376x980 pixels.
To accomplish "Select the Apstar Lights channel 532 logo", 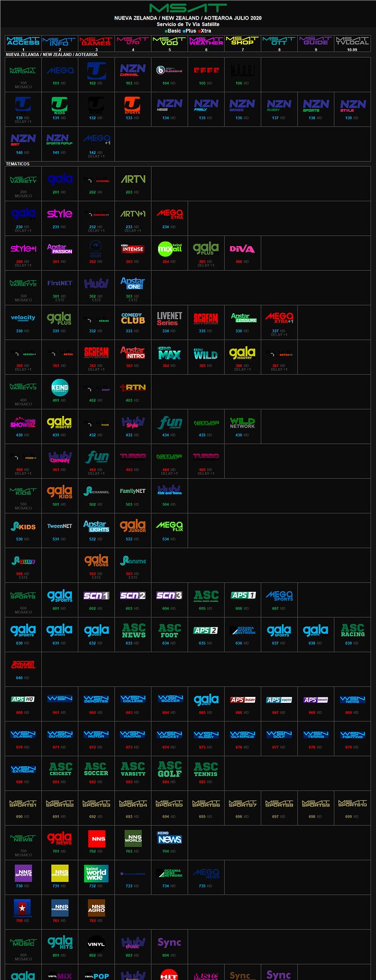I will coord(96,526).
